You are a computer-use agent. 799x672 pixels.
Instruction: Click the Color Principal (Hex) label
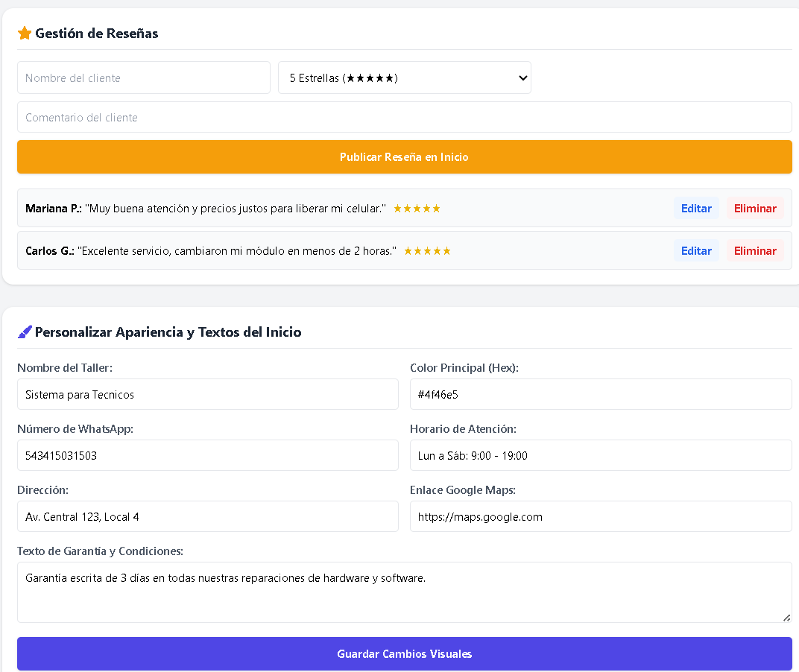(x=464, y=368)
